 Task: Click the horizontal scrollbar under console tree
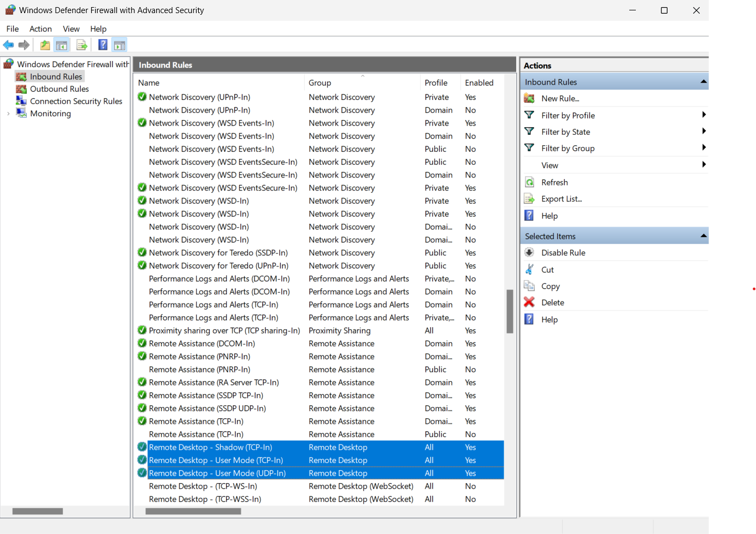[38, 511]
